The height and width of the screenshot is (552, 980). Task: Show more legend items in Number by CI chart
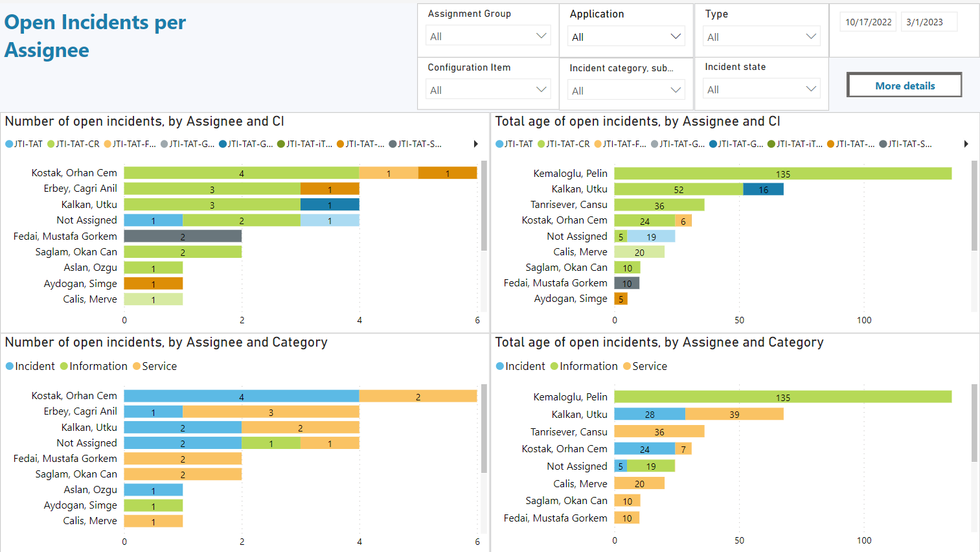475,144
